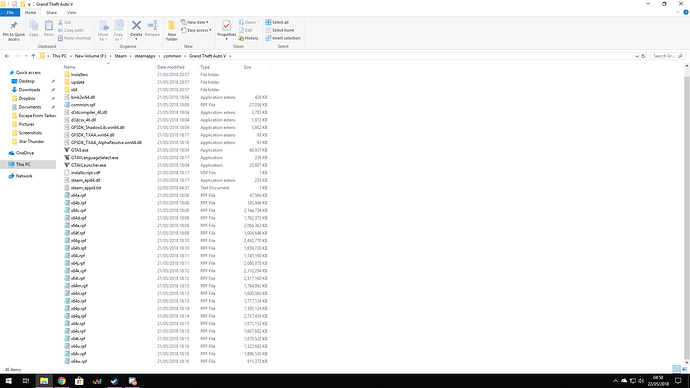Click the Steam breadcrumb segment
This screenshot has height=388, width=690.
[x=121, y=56]
